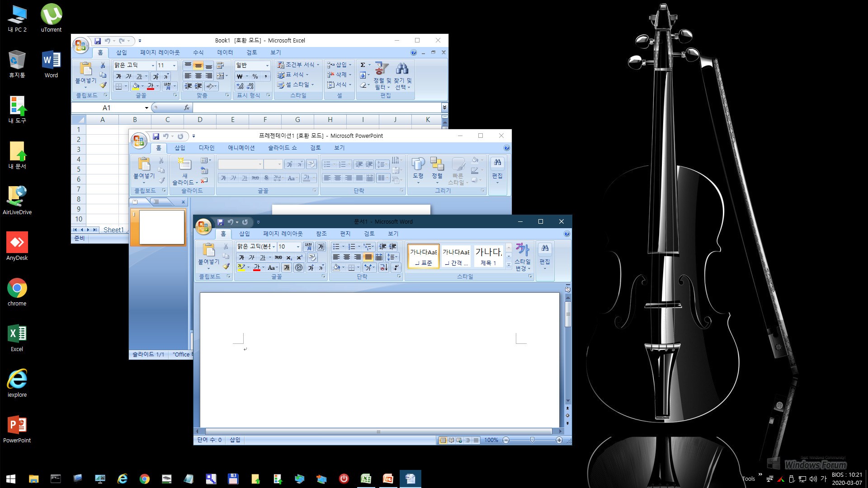Viewport: 868px width, 488px height.
Task: Click the subscript icon in Word's font group
Action: click(x=289, y=257)
